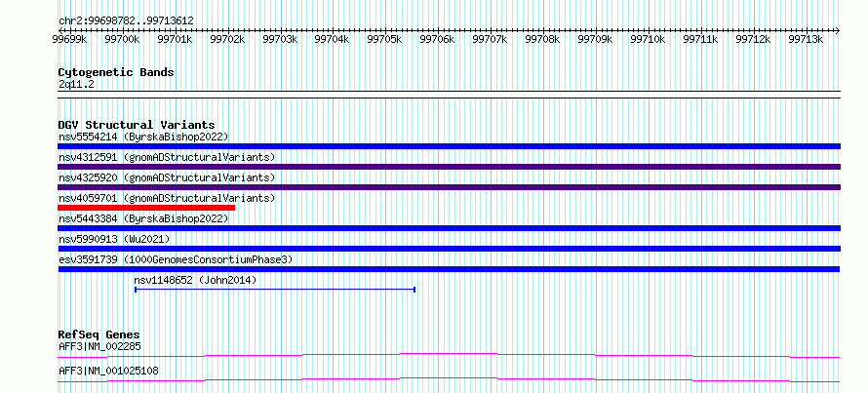Click the 99709k ruler label
This screenshot has width=868, height=393.
point(595,39)
